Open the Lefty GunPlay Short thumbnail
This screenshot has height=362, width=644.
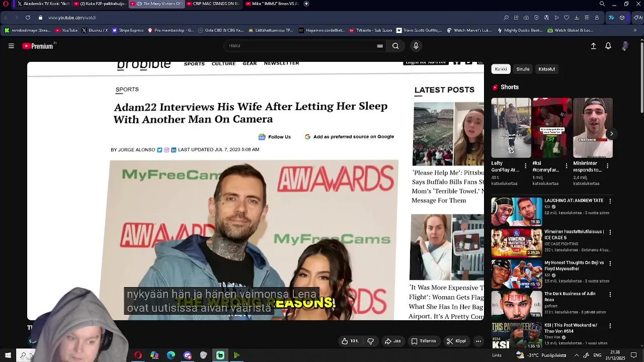click(x=511, y=128)
